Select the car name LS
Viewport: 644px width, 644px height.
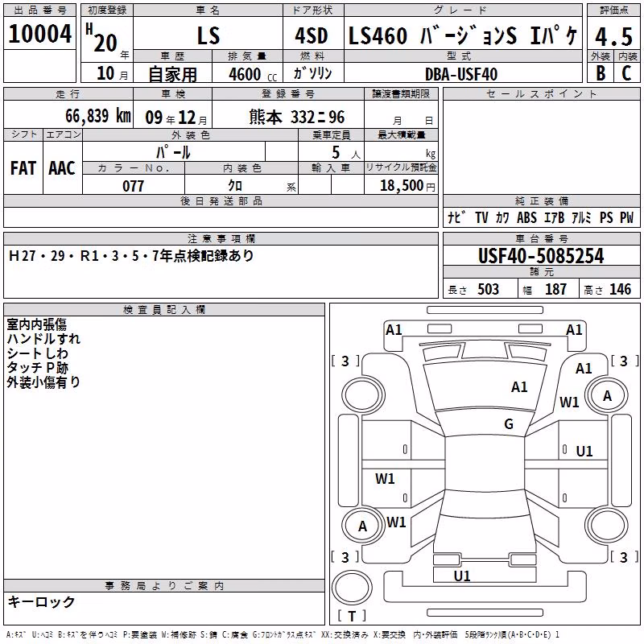[x=208, y=35]
